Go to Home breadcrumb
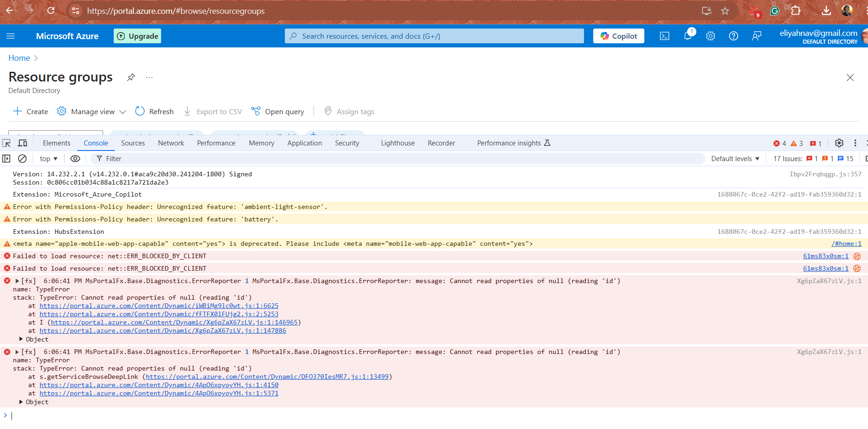 pyautogui.click(x=19, y=58)
